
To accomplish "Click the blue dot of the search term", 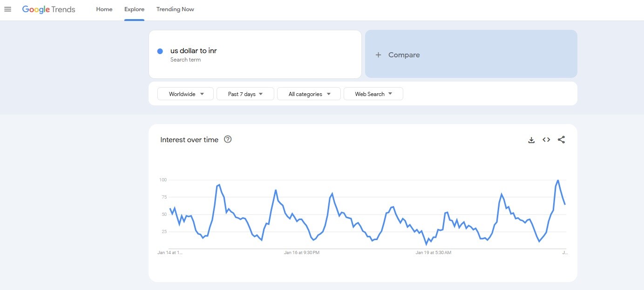I will tap(160, 51).
